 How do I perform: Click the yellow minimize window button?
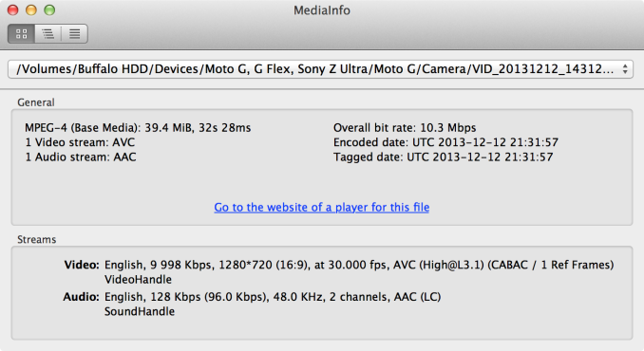(31, 9)
